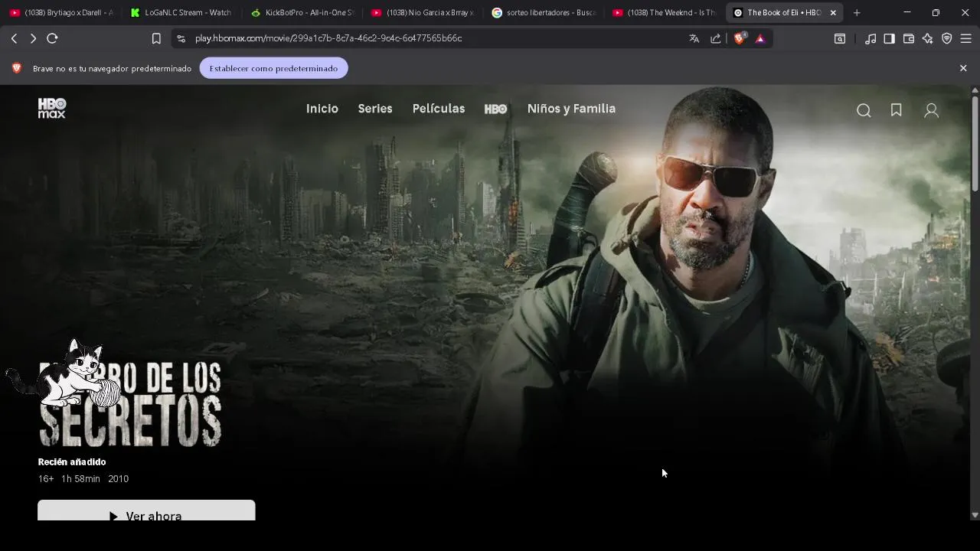Open the HBO Max watchlist bookmark icon

point(896,110)
